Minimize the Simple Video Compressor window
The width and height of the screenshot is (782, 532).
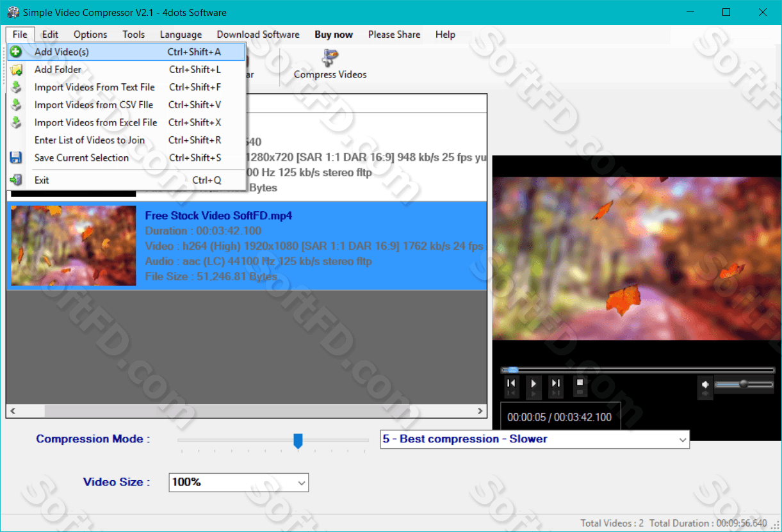click(690, 12)
